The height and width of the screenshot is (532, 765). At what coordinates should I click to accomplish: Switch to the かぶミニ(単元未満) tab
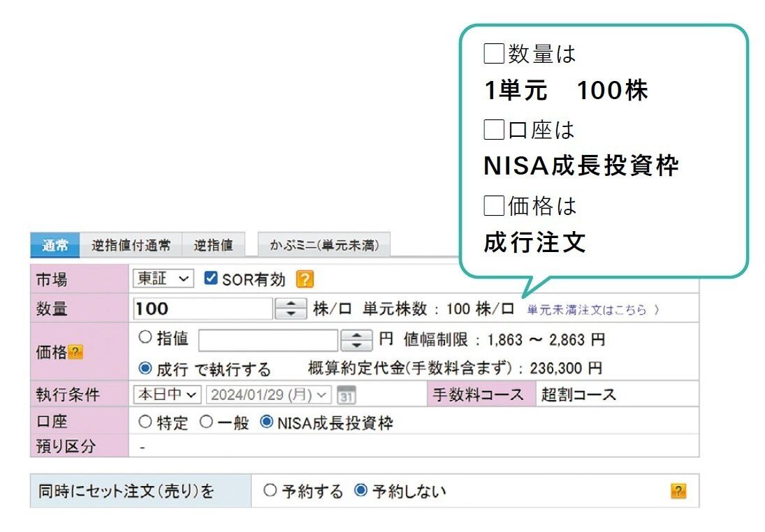click(324, 245)
